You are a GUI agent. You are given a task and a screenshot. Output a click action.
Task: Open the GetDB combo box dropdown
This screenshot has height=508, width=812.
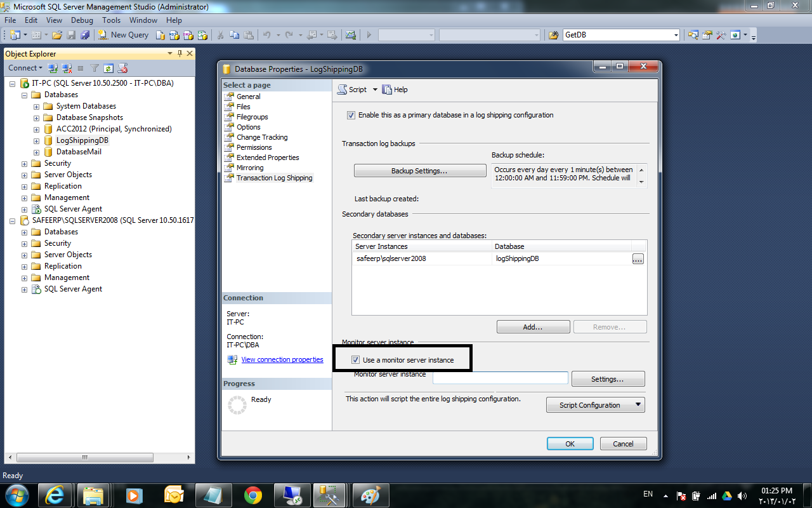click(676, 35)
